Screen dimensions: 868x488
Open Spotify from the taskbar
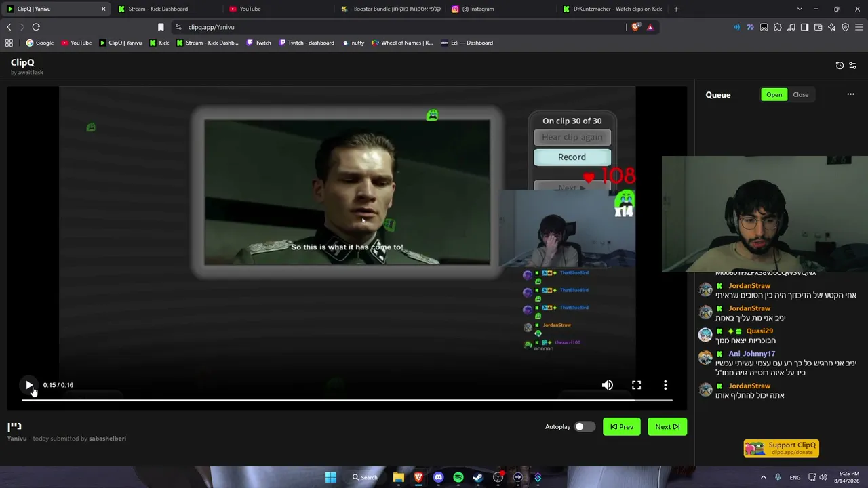pyautogui.click(x=458, y=477)
